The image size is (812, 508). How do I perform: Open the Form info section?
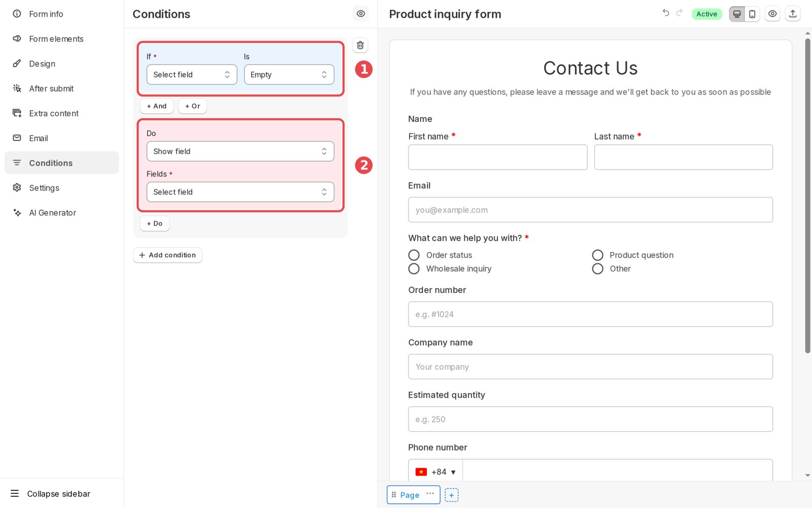[x=62, y=14]
